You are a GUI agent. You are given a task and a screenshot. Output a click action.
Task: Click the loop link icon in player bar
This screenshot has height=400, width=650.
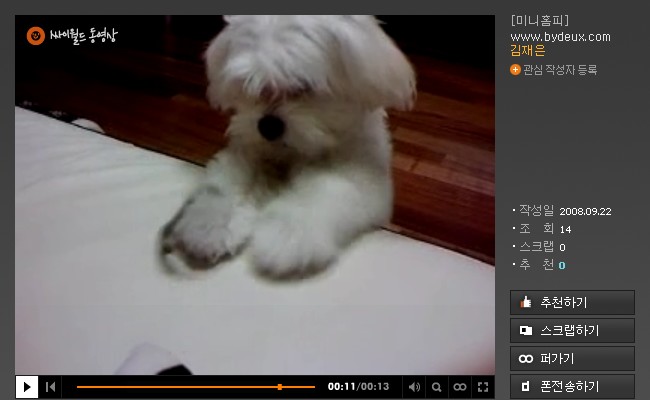460,387
